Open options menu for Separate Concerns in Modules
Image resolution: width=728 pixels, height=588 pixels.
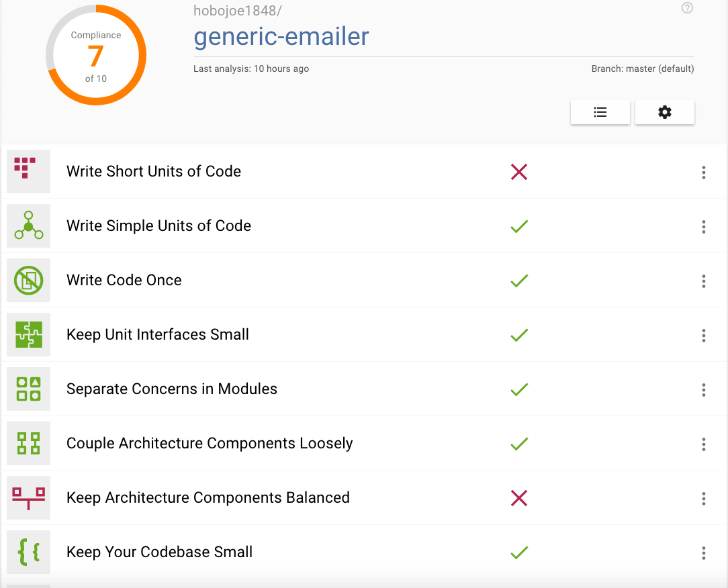click(x=703, y=390)
